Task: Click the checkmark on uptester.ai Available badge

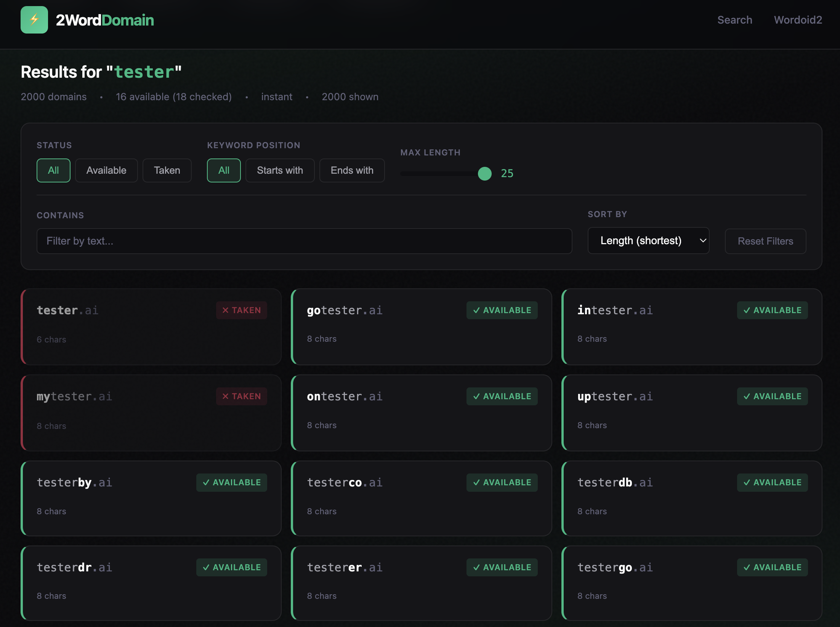Action: [747, 396]
